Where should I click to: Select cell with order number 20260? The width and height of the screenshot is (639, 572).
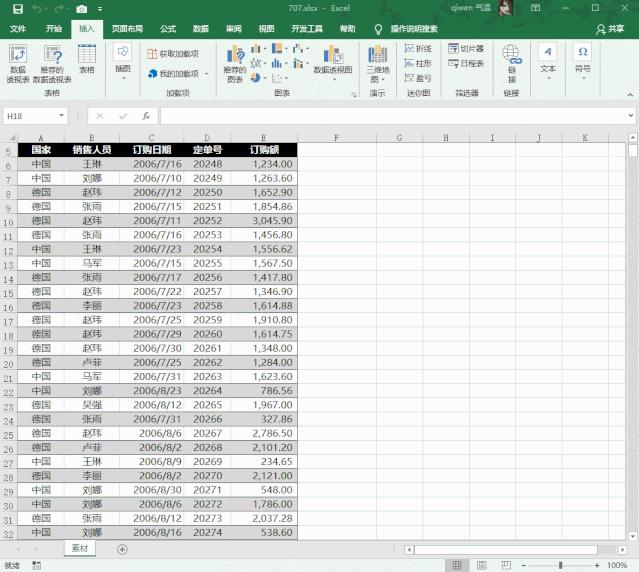[x=207, y=334]
